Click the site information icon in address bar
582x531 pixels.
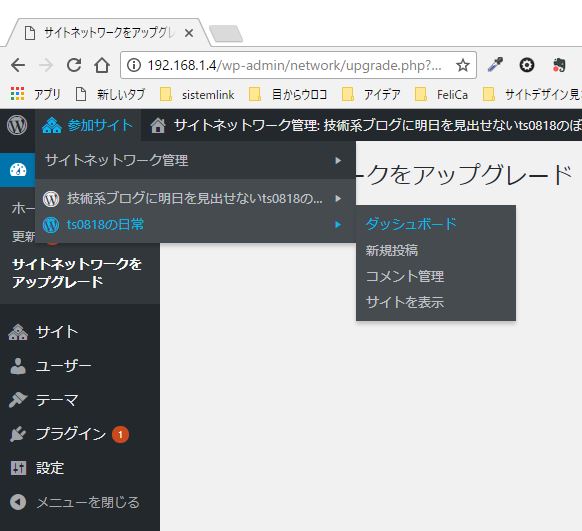[x=134, y=65]
